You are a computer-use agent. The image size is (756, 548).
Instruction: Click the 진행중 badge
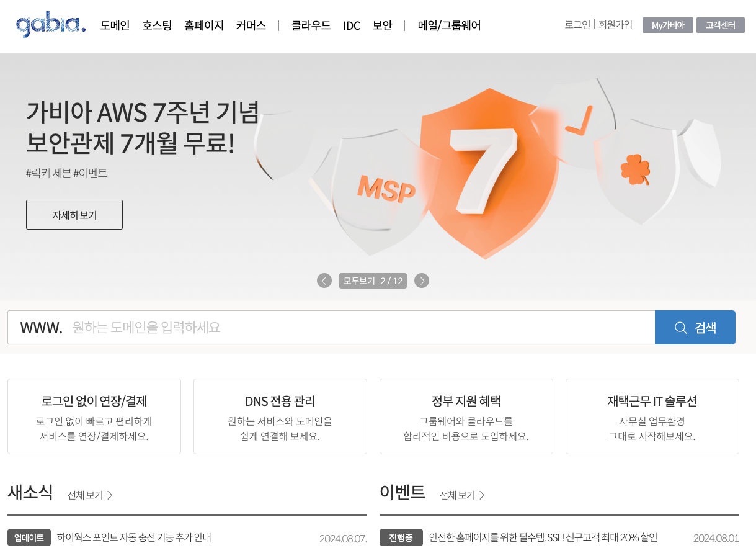401,537
